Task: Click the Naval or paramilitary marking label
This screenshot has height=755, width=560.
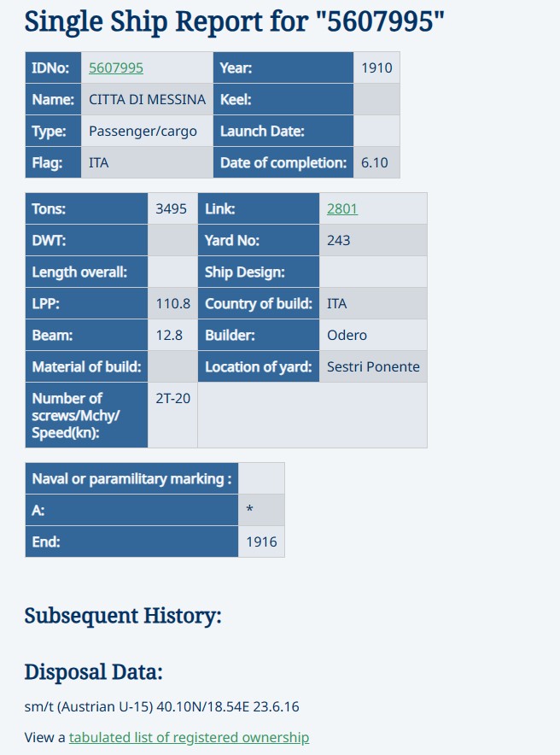Action: pyautogui.click(x=131, y=478)
